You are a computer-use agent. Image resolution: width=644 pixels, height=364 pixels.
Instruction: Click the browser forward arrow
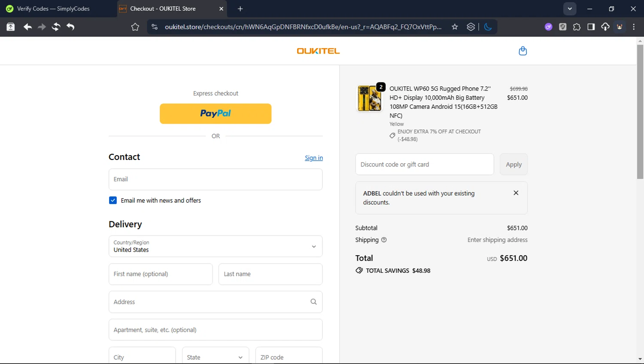pyautogui.click(x=42, y=27)
